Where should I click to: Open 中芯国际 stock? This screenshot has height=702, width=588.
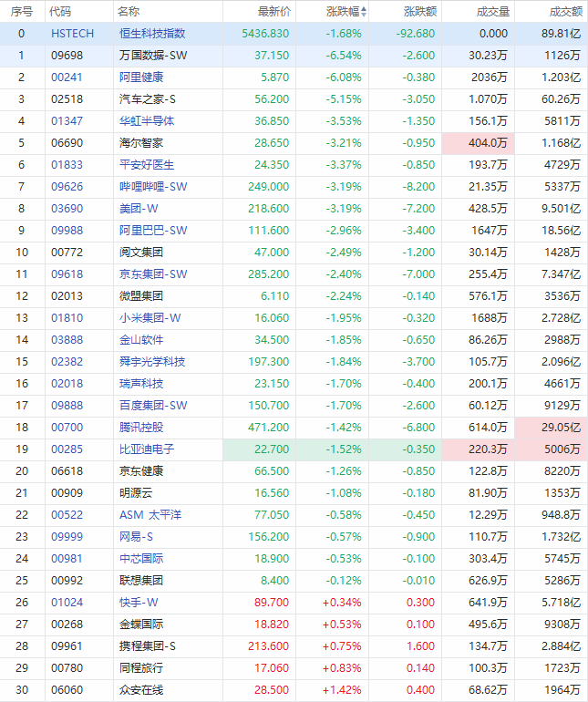pos(141,559)
